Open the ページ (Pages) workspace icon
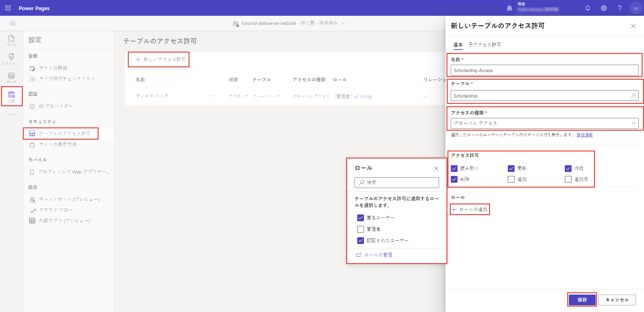Image resolution: width=644 pixels, height=312 pixels. [11, 40]
